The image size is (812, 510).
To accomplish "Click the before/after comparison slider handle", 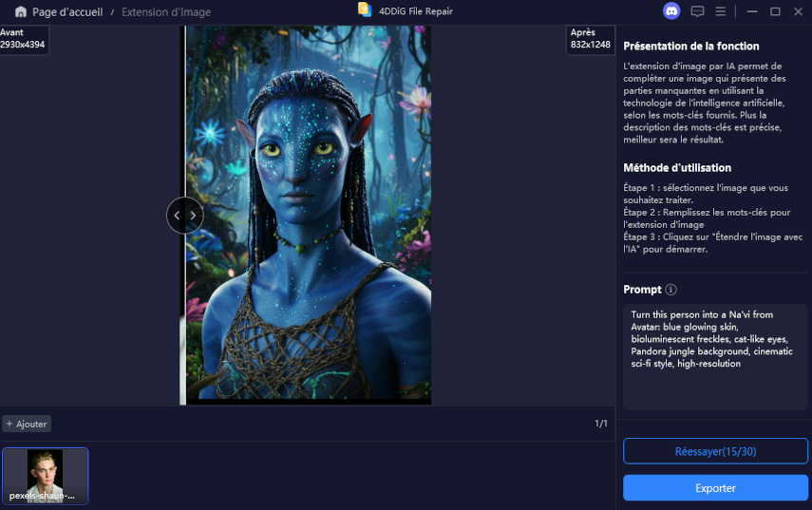I will tap(185, 216).
